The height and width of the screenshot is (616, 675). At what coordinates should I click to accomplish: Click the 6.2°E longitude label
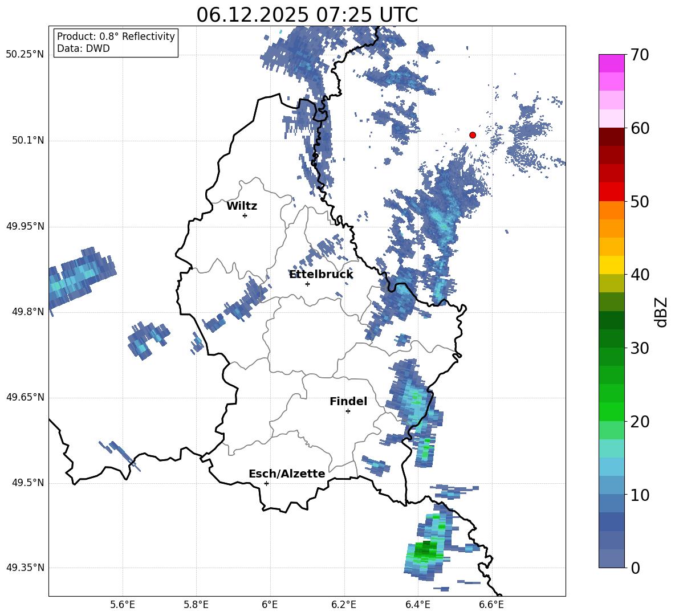click(344, 605)
